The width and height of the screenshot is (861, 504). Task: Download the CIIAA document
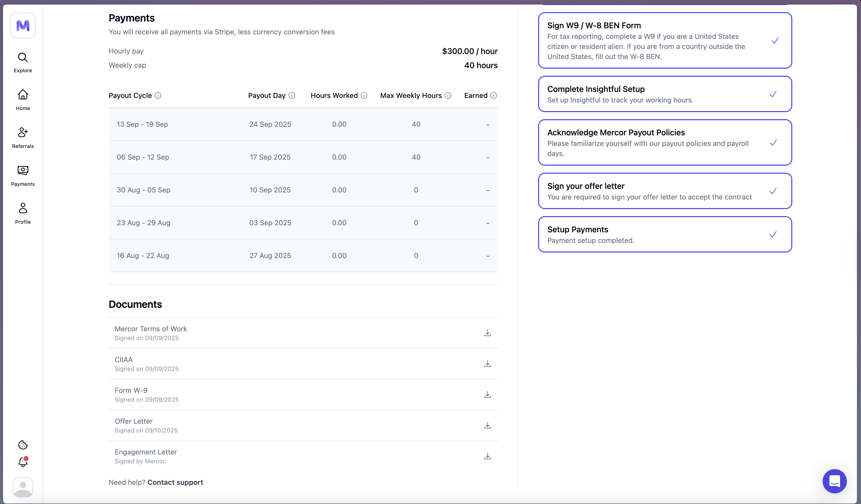pyautogui.click(x=488, y=364)
